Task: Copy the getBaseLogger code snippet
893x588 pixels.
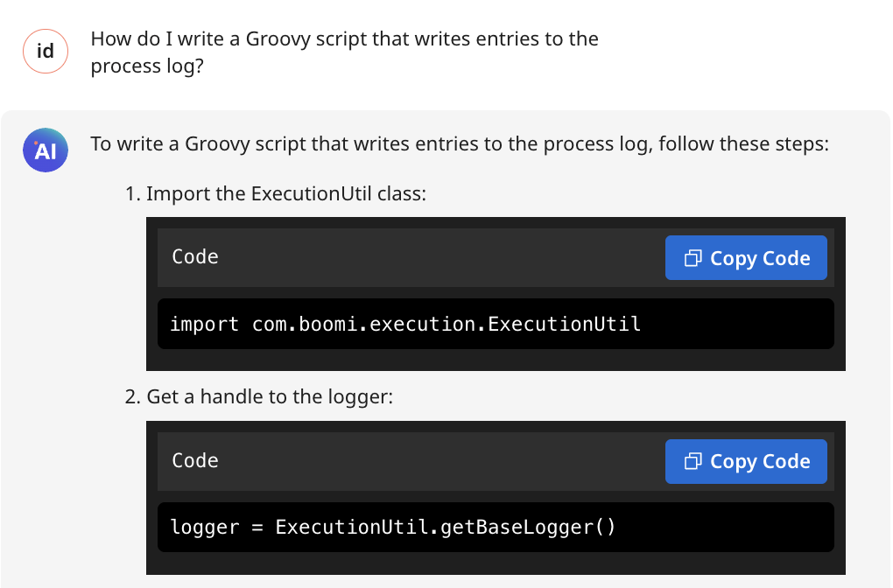Action: click(746, 461)
